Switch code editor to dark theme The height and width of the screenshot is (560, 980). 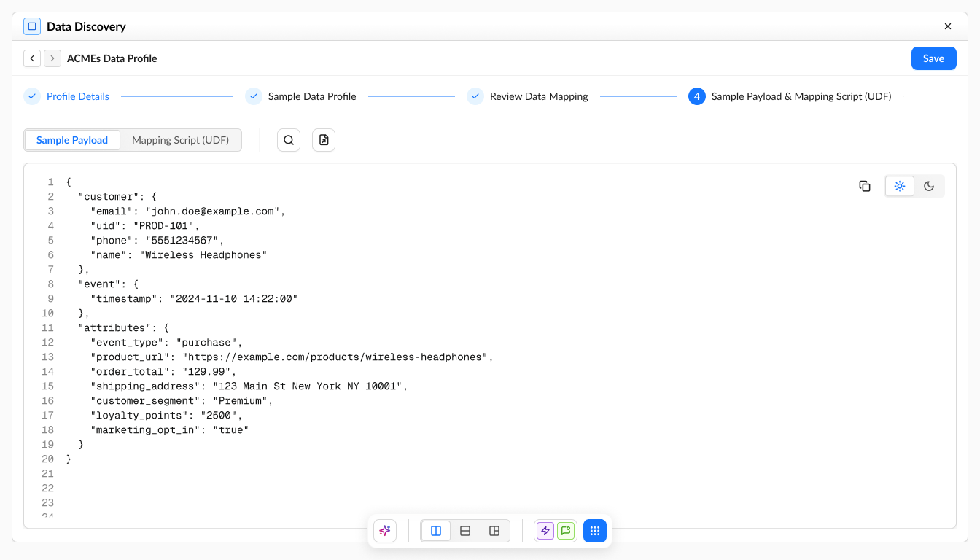pos(929,186)
